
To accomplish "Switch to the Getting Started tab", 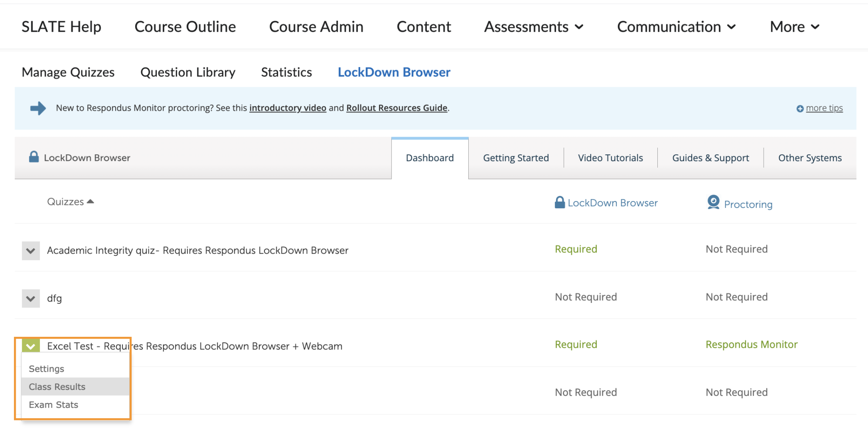I will (516, 158).
